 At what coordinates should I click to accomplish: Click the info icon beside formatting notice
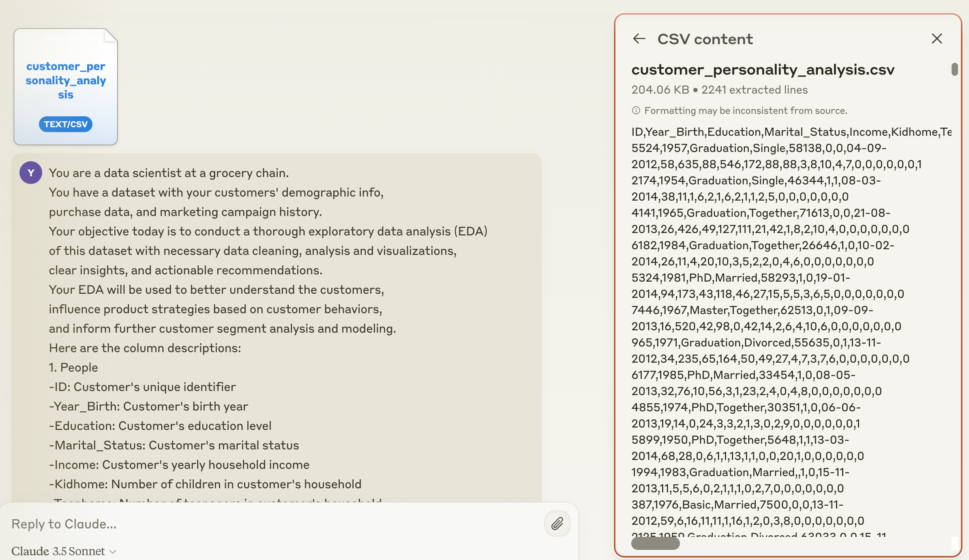(x=636, y=111)
